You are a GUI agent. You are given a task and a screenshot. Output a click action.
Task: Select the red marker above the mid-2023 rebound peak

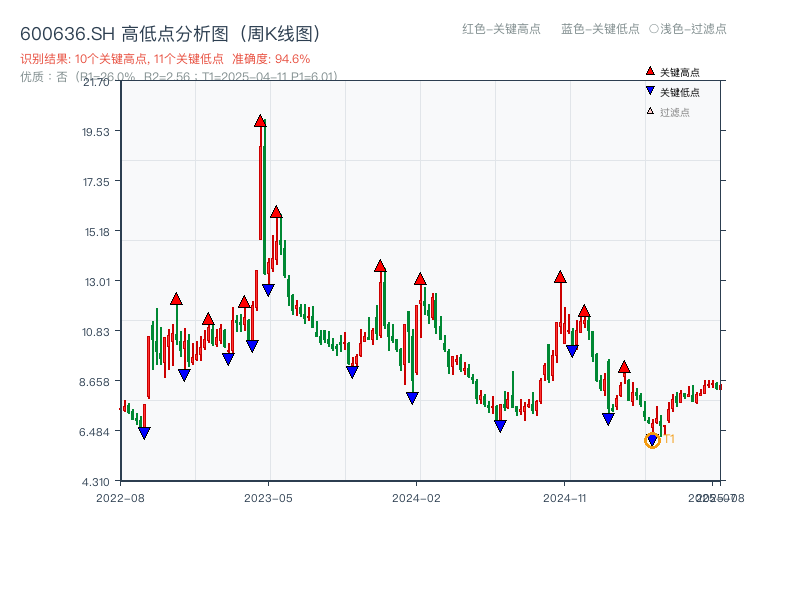pyautogui.click(x=379, y=264)
